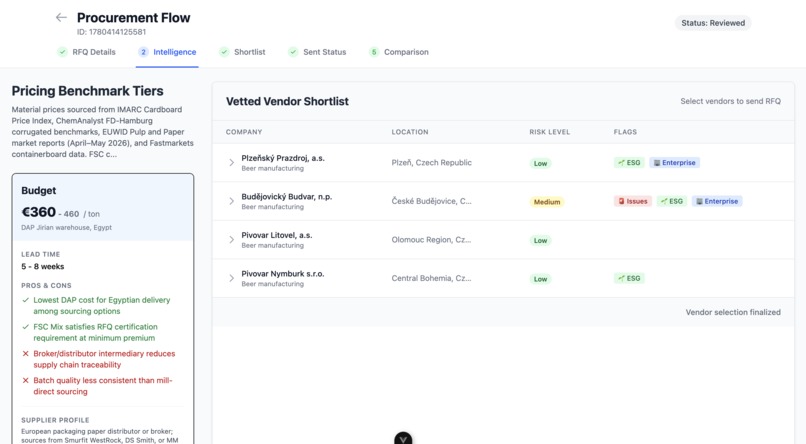This screenshot has width=806, height=444.
Task: Click the X icon beside Broker/distributor intermediary
Action: click(26, 354)
